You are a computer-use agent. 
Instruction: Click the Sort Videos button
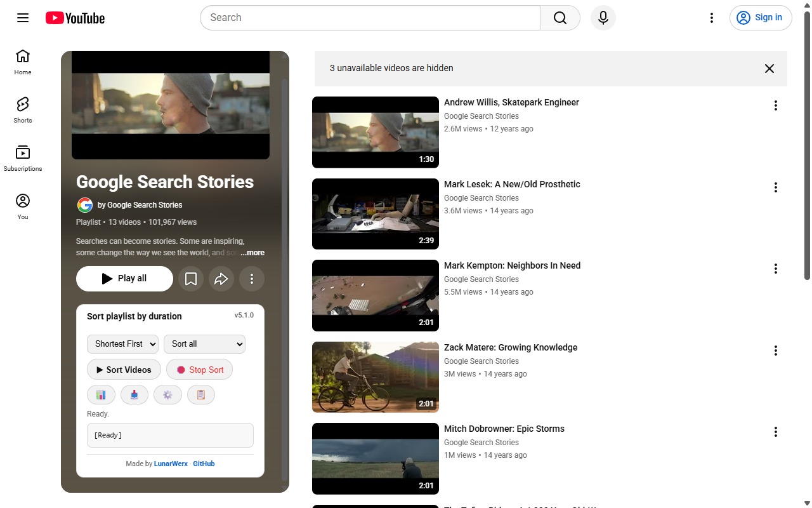tap(124, 370)
